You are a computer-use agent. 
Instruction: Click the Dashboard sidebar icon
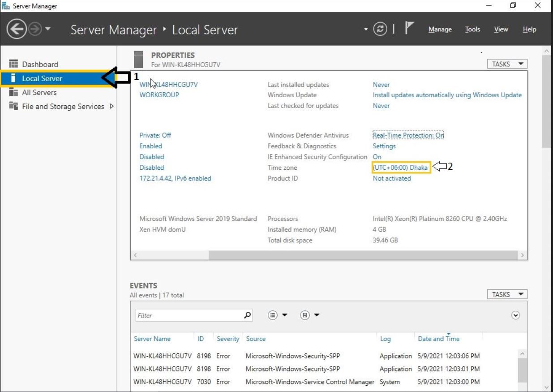[13, 64]
